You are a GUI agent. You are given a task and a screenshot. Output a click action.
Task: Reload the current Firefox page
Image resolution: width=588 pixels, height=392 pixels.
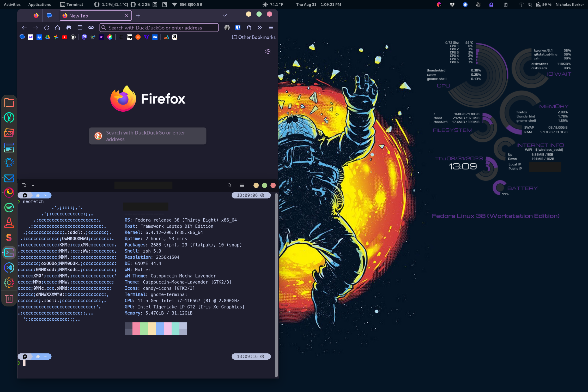tap(47, 28)
